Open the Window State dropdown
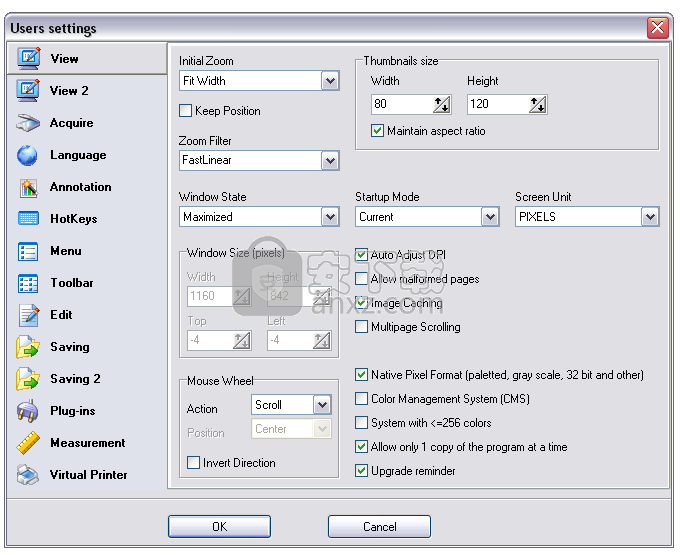680x555 pixels. point(330,217)
